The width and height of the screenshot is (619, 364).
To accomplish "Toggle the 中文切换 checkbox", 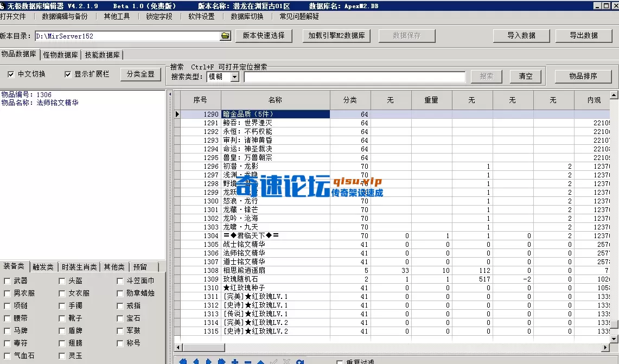I will pos(11,74).
